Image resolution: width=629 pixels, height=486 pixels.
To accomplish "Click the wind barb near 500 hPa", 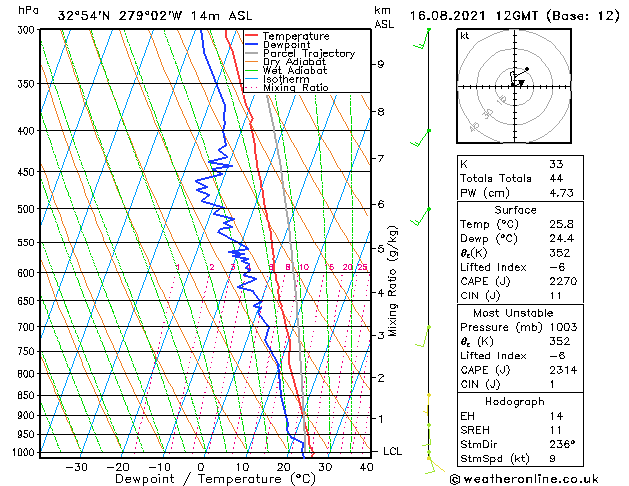I will click(422, 217).
